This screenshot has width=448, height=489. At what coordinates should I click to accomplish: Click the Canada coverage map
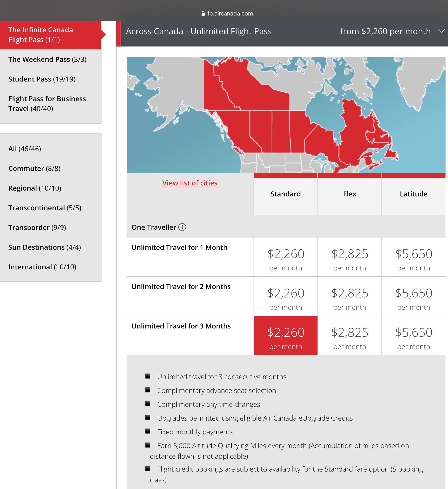[x=286, y=115]
